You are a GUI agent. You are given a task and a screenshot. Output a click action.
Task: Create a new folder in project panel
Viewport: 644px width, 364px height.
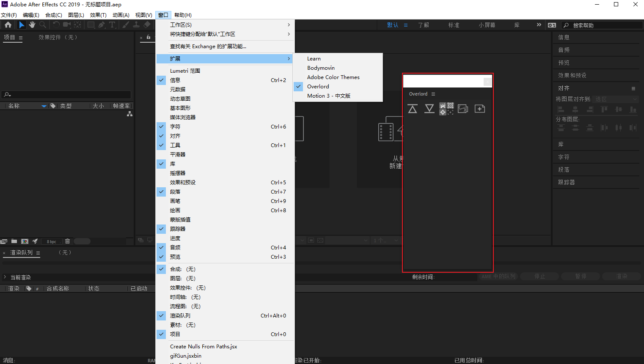pos(14,241)
